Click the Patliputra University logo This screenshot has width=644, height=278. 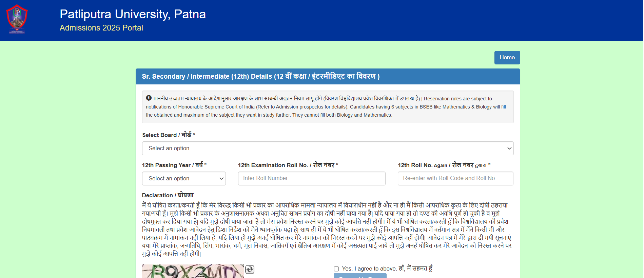click(x=17, y=19)
